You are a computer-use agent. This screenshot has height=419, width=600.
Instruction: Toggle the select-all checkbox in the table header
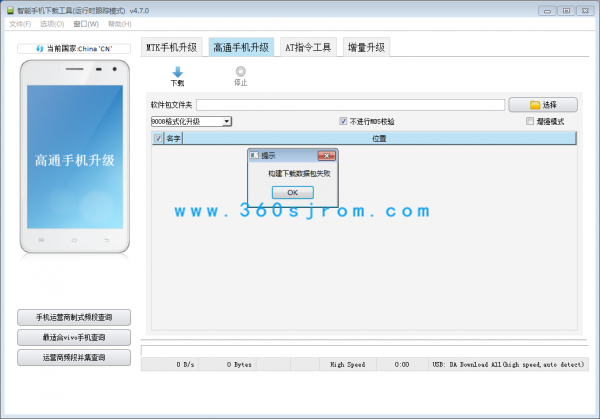click(158, 139)
